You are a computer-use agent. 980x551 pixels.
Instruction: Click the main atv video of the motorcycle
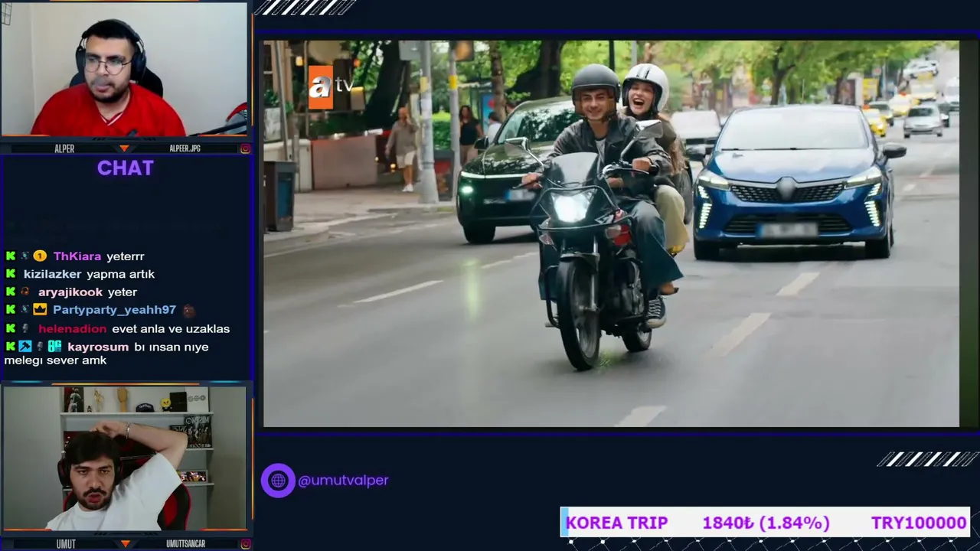coord(611,233)
